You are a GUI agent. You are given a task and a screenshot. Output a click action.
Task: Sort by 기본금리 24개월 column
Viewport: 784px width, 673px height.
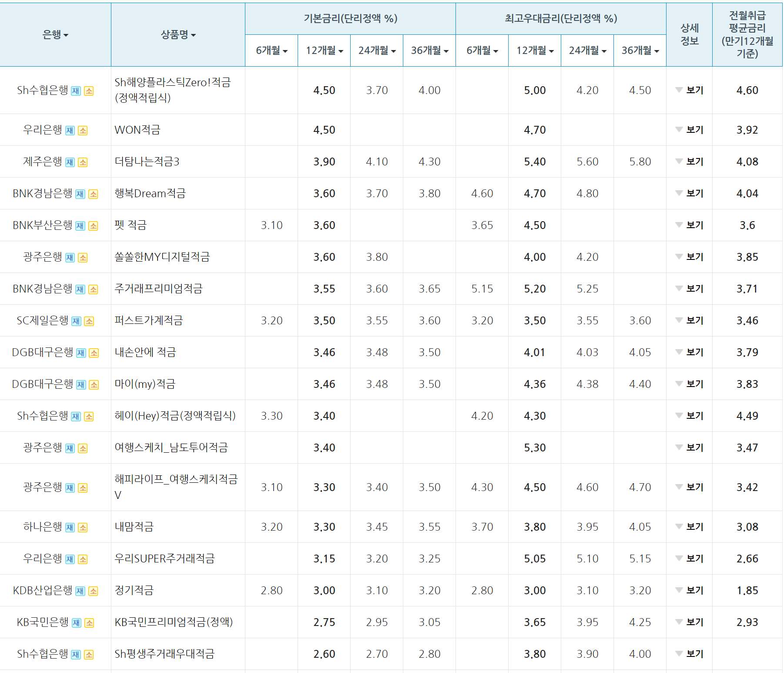pyautogui.click(x=377, y=50)
